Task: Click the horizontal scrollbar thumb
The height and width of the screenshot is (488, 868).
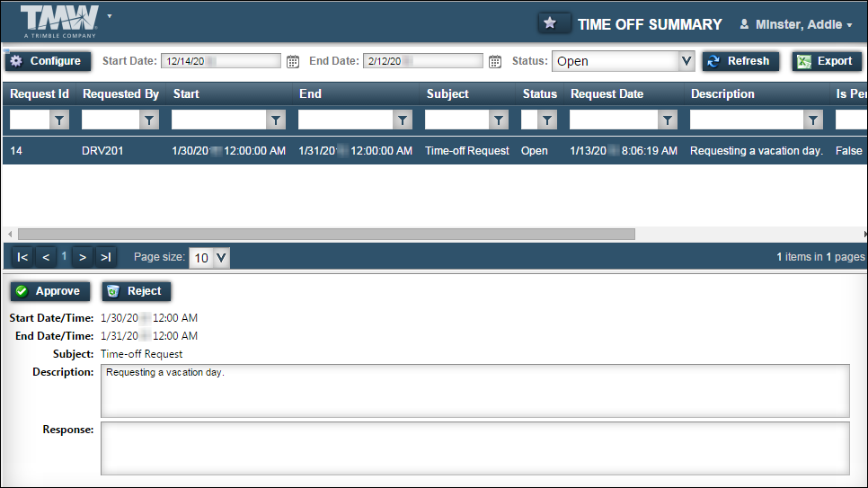Action: pos(326,235)
